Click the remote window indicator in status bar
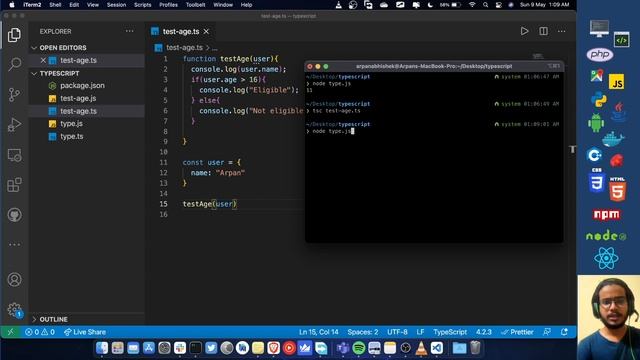 (x=11, y=332)
